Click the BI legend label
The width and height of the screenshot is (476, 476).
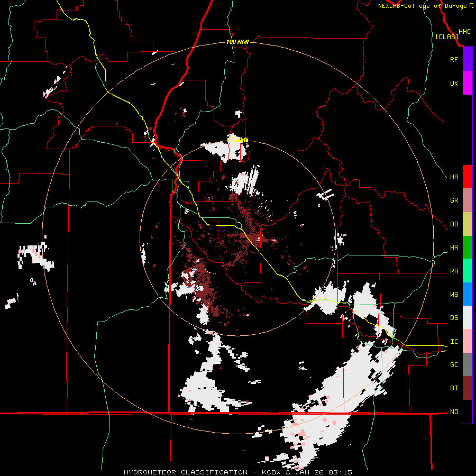click(454, 388)
